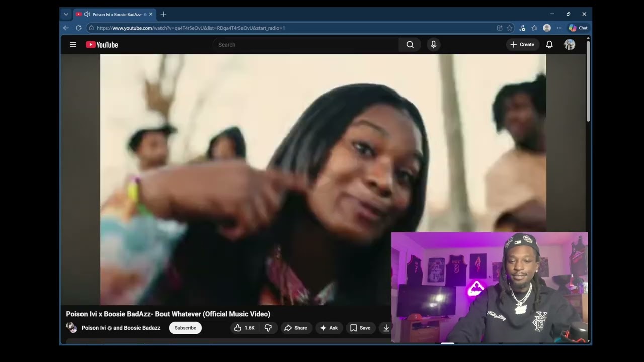Click the browser address bar URL
The image size is (644, 362).
[191, 28]
